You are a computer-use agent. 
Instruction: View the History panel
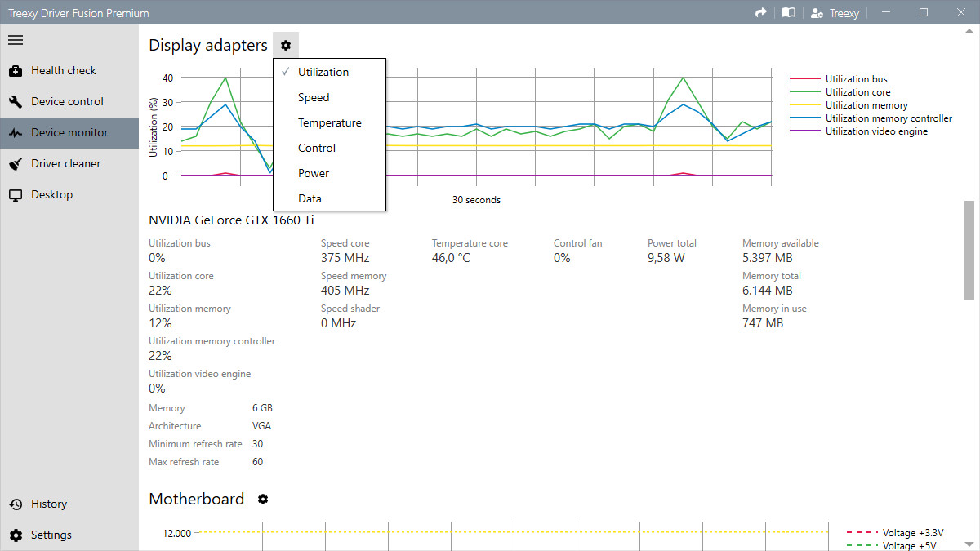click(49, 504)
